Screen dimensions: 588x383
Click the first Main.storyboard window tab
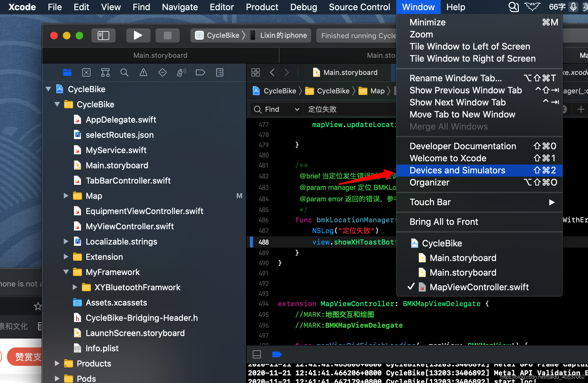point(160,55)
